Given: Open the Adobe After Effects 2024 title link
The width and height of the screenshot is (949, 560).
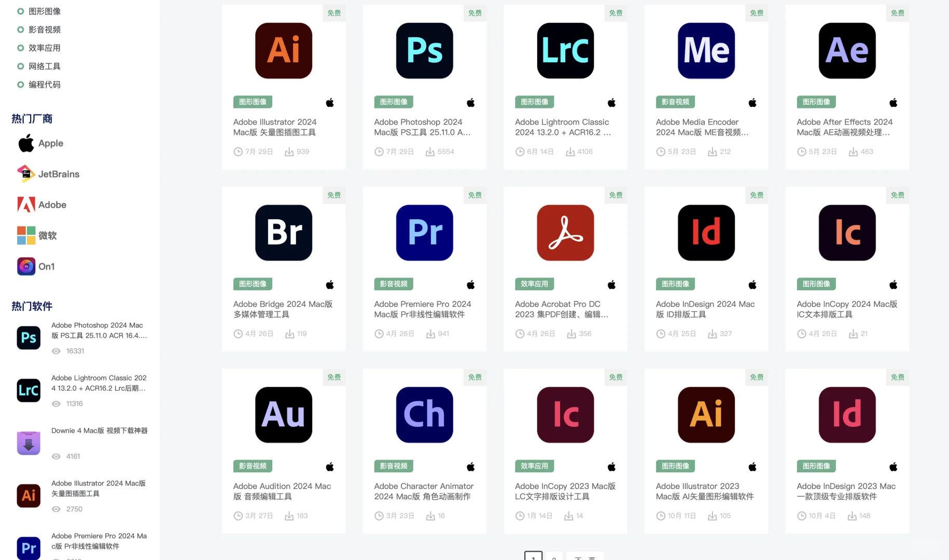Looking at the screenshot, I should [844, 127].
